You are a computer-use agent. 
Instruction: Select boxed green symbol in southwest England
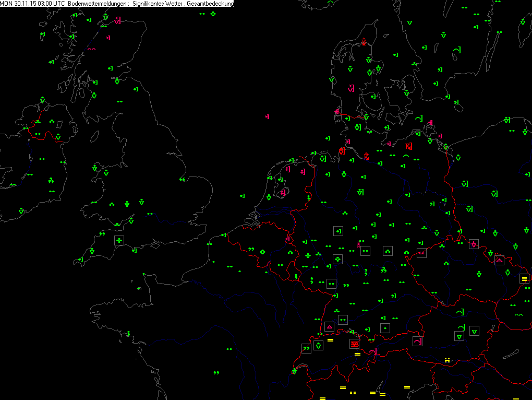pos(119,240)
